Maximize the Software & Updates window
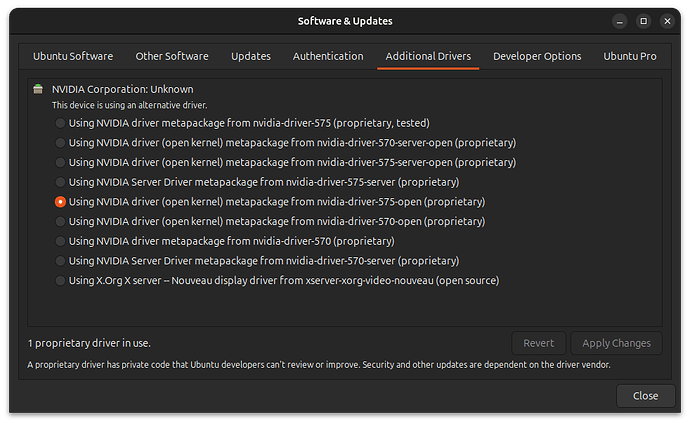 click(x=643, y=21)
